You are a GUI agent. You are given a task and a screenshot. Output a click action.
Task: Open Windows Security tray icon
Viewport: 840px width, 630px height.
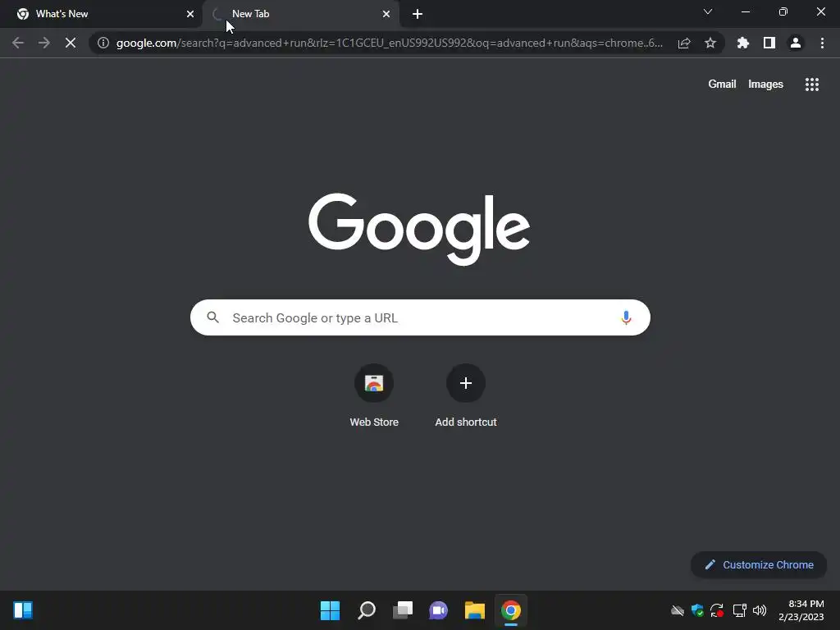(x=697, y=610)
